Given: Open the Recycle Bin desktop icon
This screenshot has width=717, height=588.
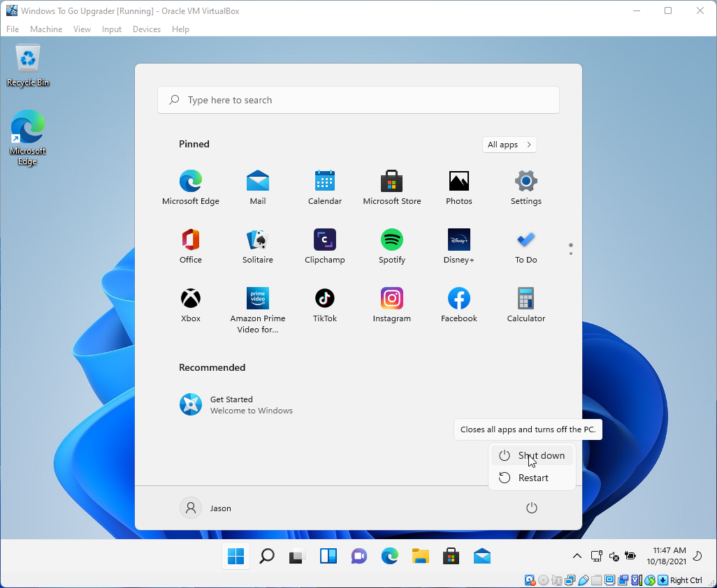Looking at the screenshot, I should [28, 66].
